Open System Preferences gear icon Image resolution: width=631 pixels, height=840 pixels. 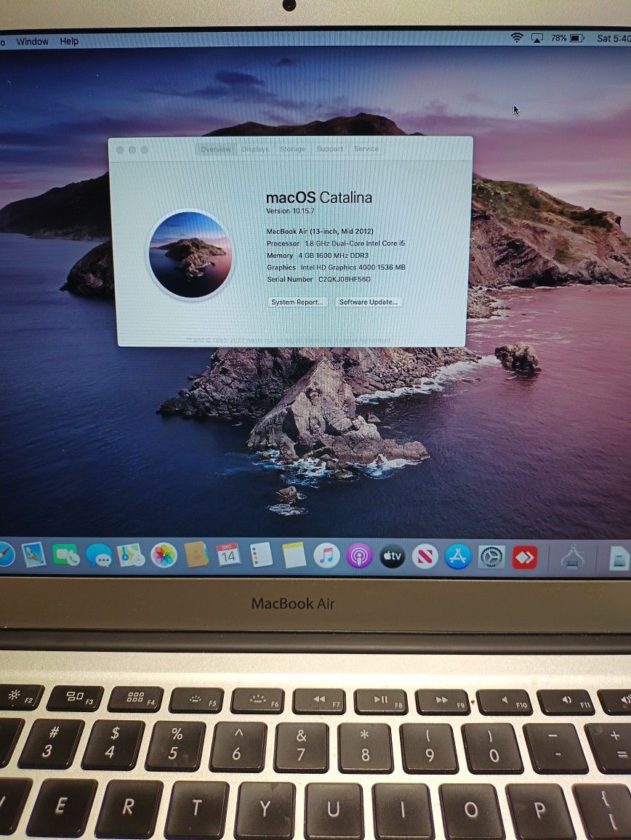(x=491, y=557)
